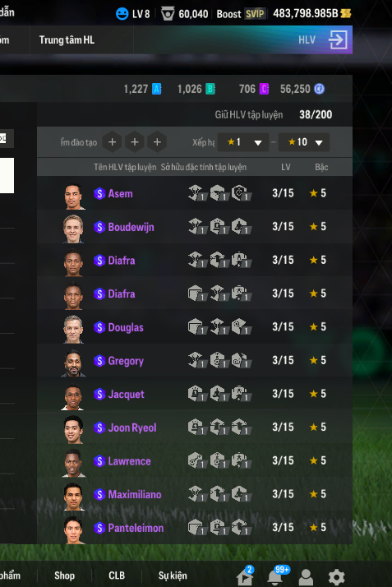Image resolution: width=392 pixels, height=587 pixels.
Task: Click the blue smiley face level icon
Action: 122,14
